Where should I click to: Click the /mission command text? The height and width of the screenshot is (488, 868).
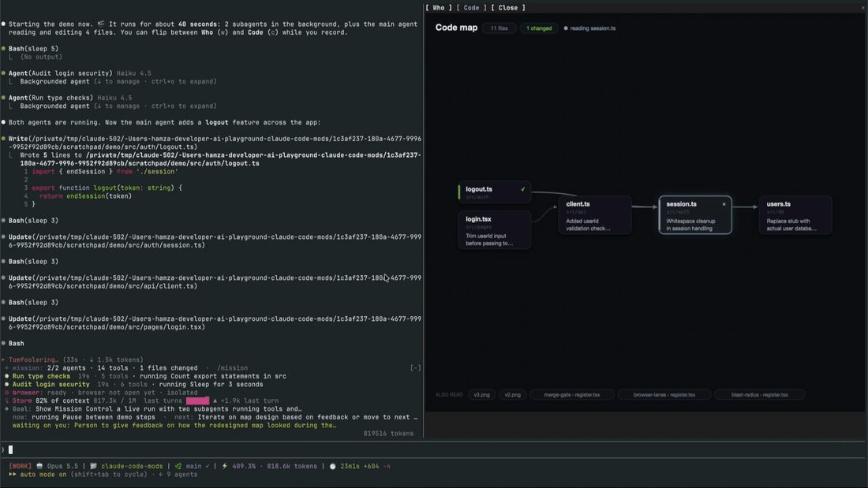click(x=232, y=368)
